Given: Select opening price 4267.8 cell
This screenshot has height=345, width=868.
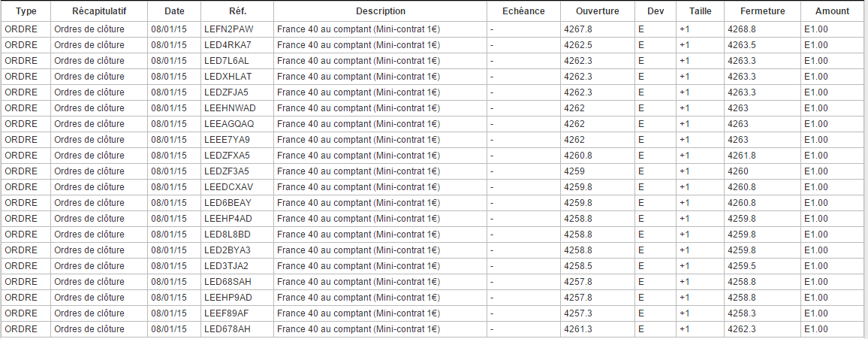Looking at the screenshot, I should [577, 29].
